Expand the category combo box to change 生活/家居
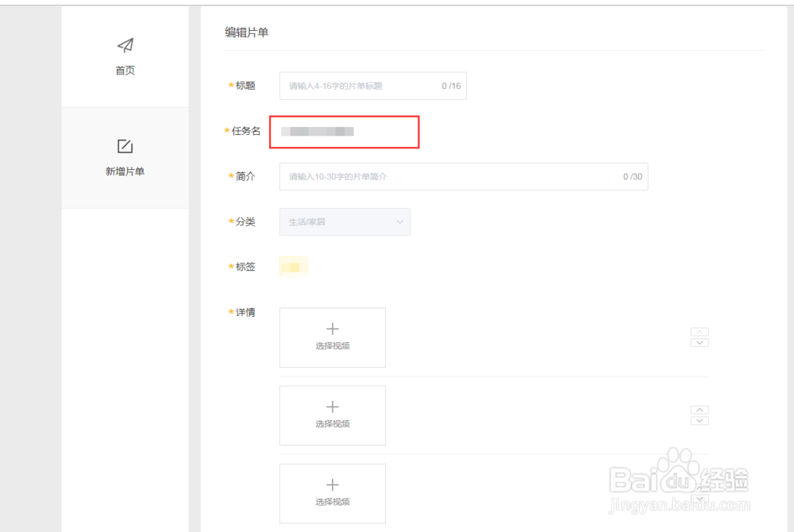The height and width of the screenshot is (532, 794). (x=345, y=222)
